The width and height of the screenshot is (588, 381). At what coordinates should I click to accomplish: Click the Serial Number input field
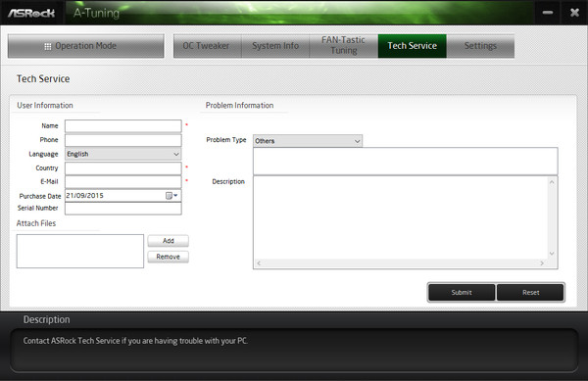click(123, 209)
